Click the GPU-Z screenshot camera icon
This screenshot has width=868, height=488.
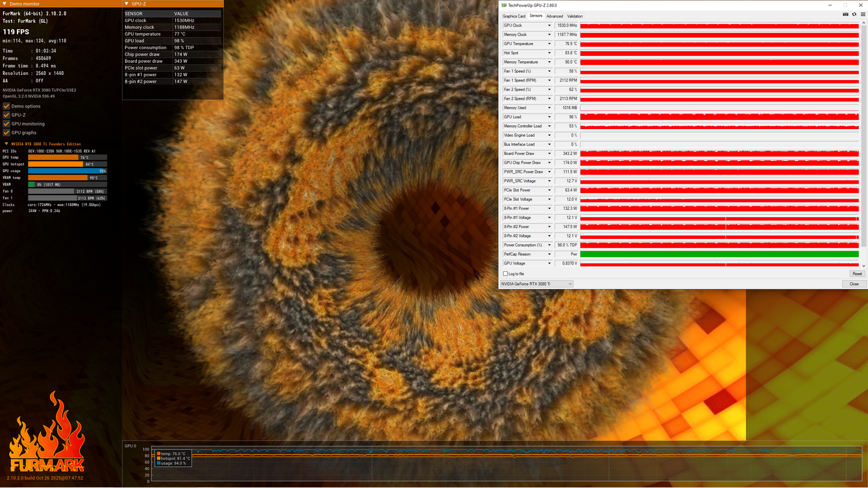[845, 14]
